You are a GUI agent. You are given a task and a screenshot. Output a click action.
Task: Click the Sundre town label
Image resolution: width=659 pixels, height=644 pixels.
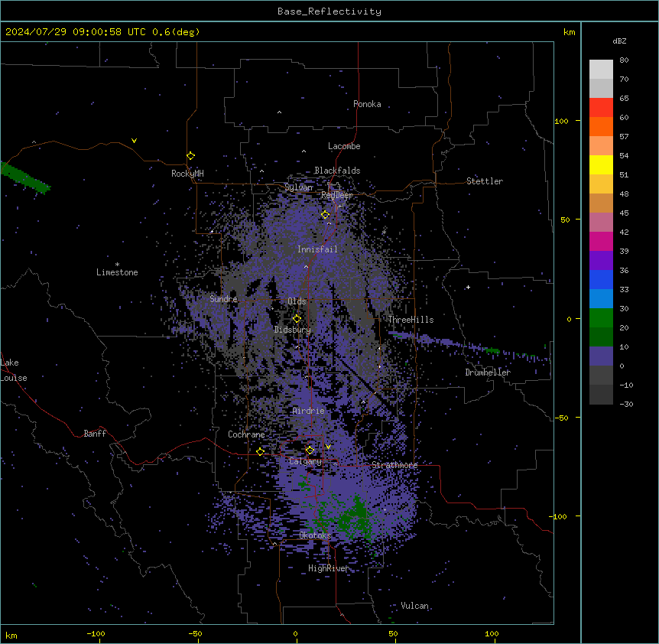click(223, 299)
